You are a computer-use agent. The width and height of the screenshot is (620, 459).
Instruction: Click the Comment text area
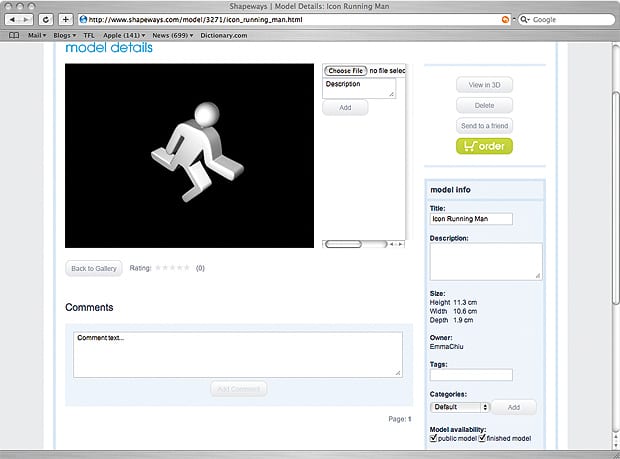238,355
